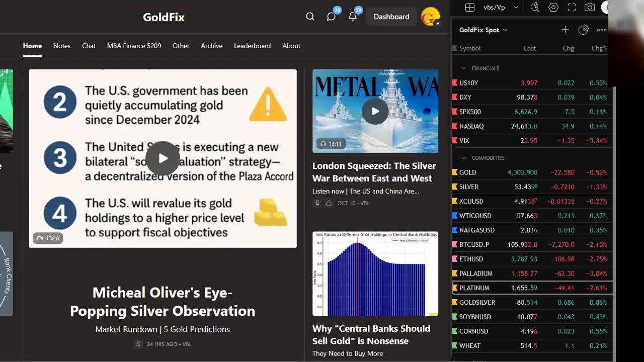Viewport: 644px width, 362px height.
Task: Select the XCUUSD watchlist row
Action: tap(532, 201)
